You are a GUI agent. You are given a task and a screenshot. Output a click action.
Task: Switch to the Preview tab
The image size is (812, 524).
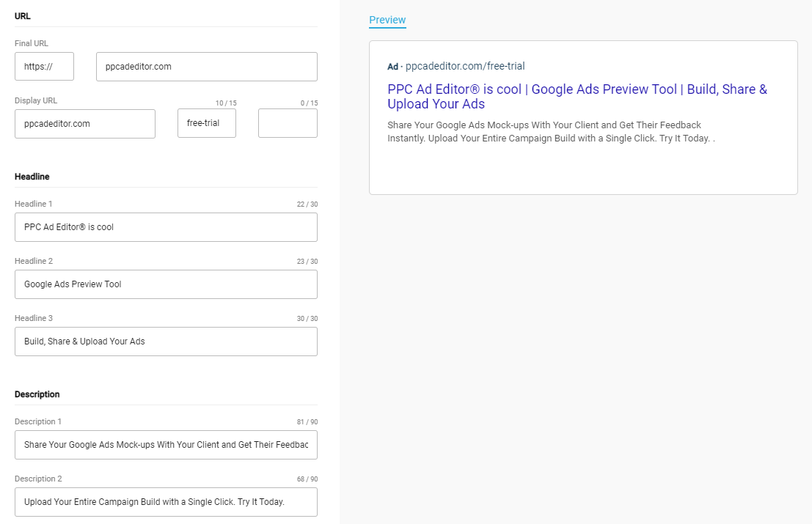point(387,20)
